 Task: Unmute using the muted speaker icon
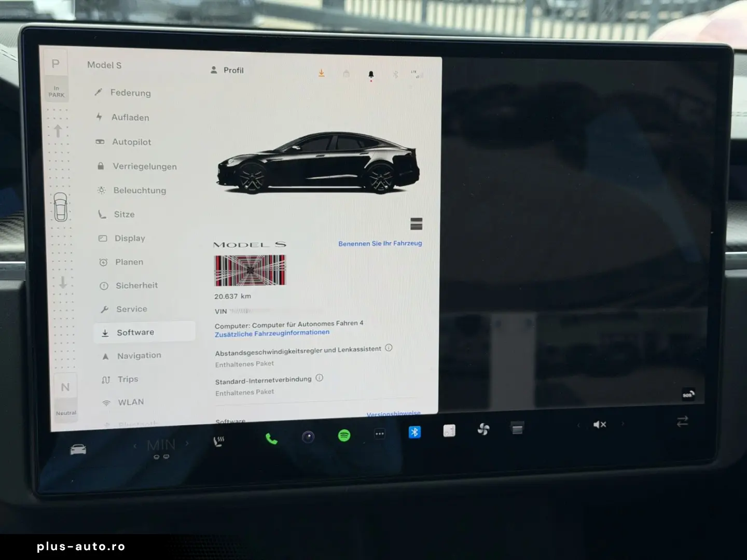(600, 425)
